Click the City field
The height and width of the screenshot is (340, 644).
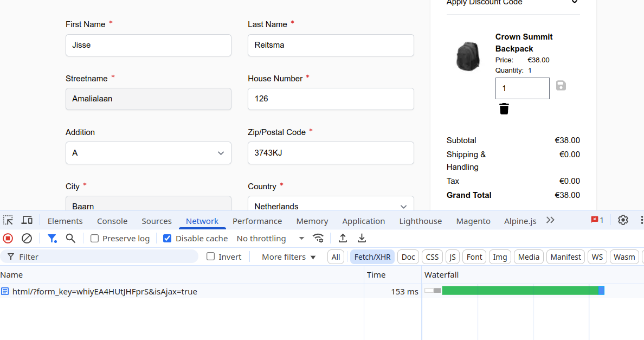[149, 204]
